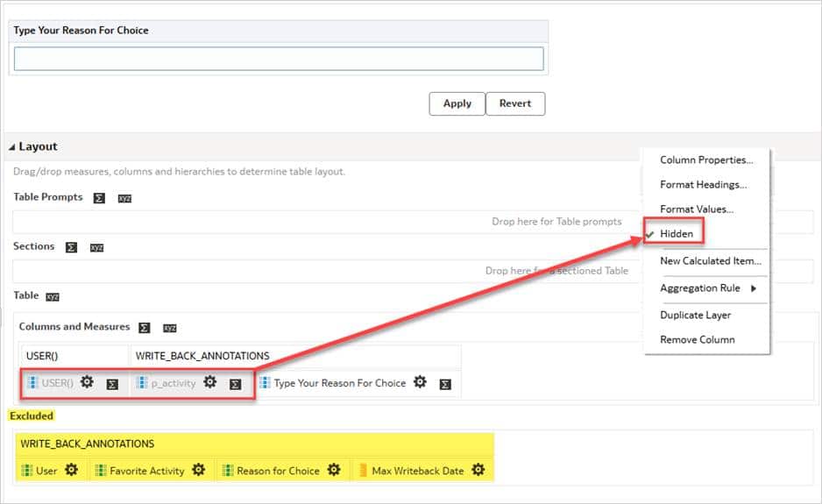Click grid icon of Type Your Reason For Choice
Image resolution: width=822 pixels, height=504 pixels.
point(265,382)
